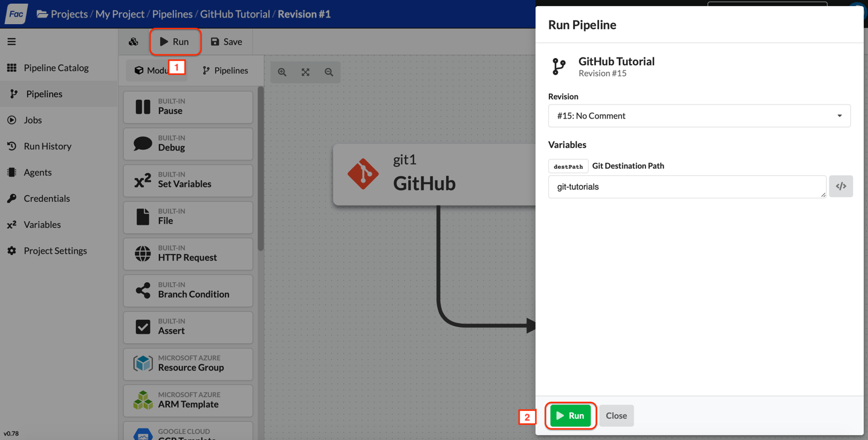Click the Git Destination Path text field
Image resolution: width=868 pixels, height=440 pixels.
click(687, 187)
